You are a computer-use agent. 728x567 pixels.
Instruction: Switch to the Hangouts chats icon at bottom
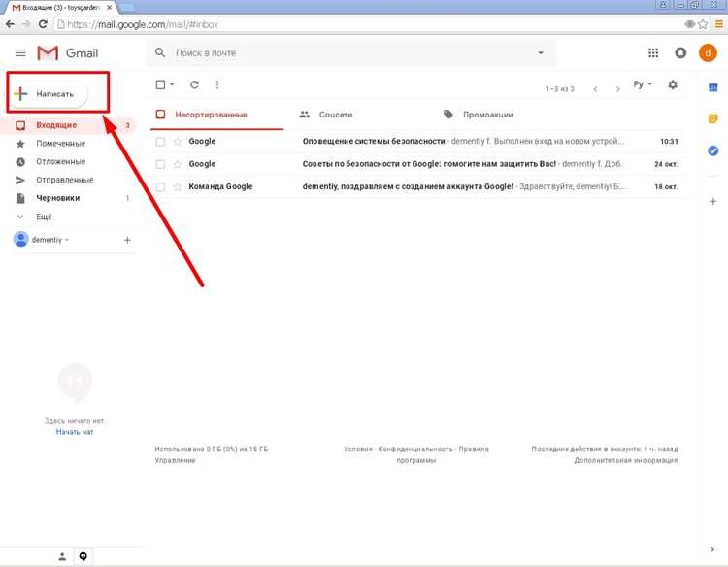83,556
